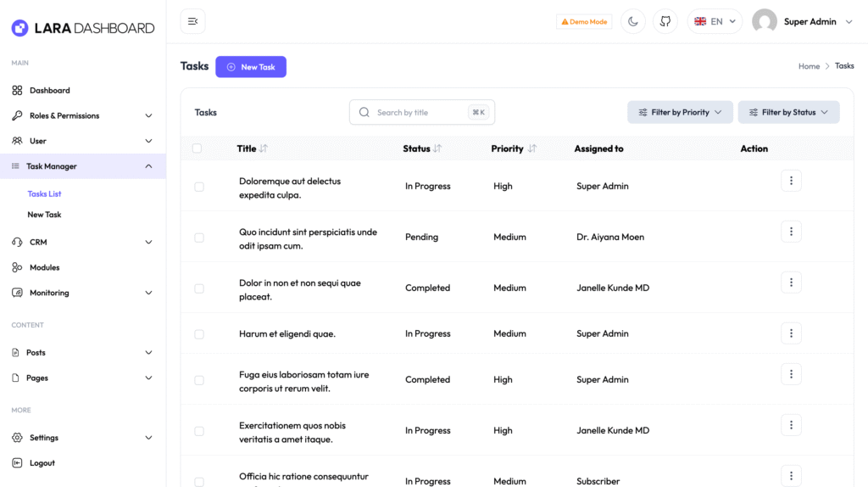Expand Roles & Permissions chevron

(x=148, y=115)
